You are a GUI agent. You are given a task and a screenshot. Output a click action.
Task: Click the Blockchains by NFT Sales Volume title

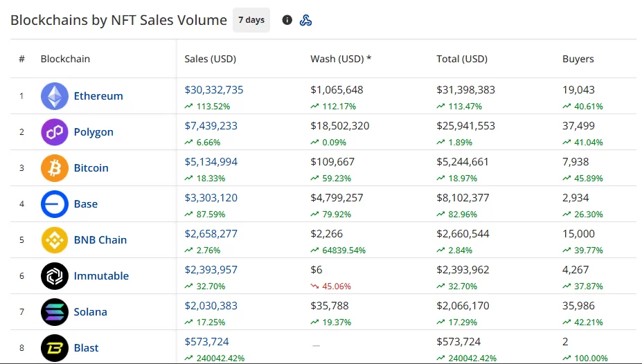coord(118,20)
